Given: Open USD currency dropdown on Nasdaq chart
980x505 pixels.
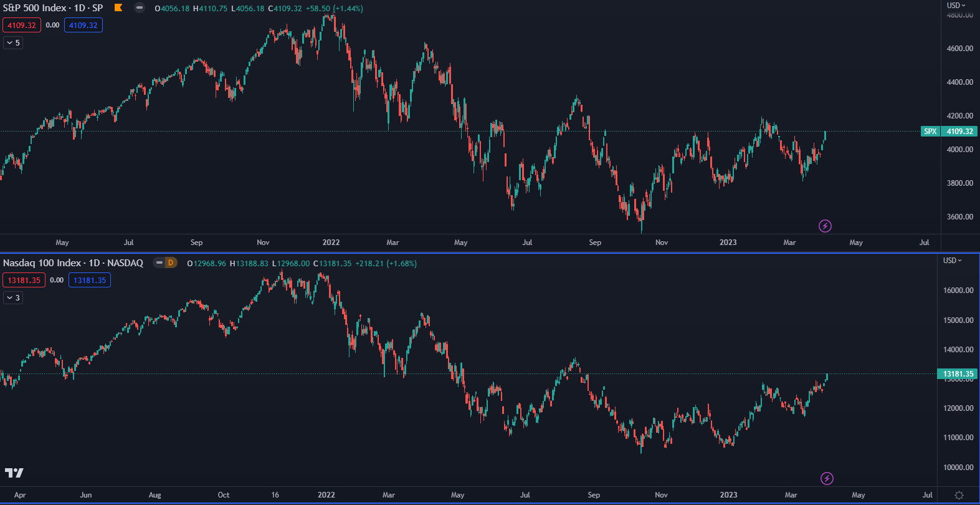Looking at the screenshot, I should click(x=952, y=261).
